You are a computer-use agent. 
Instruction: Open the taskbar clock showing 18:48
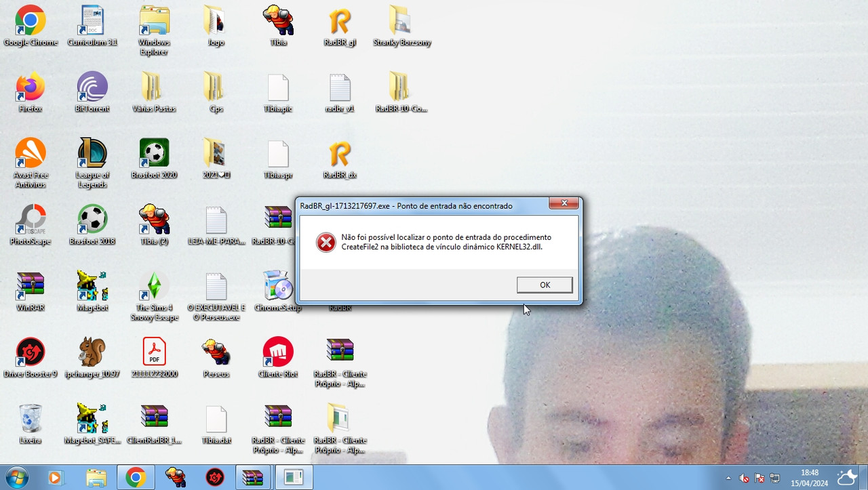tap(809, 478)
